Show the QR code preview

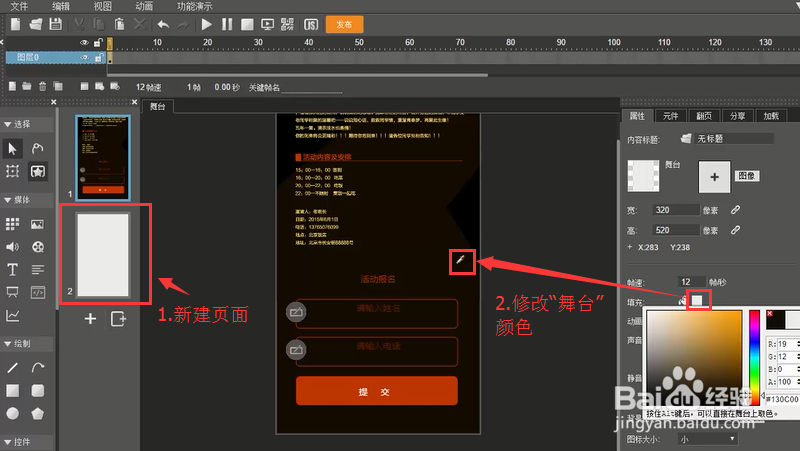pos(287,24)
